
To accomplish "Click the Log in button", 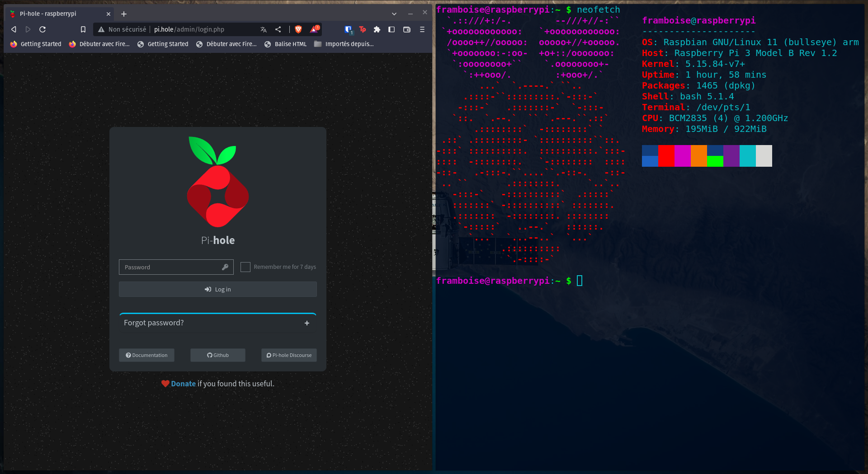I will 218,289.
